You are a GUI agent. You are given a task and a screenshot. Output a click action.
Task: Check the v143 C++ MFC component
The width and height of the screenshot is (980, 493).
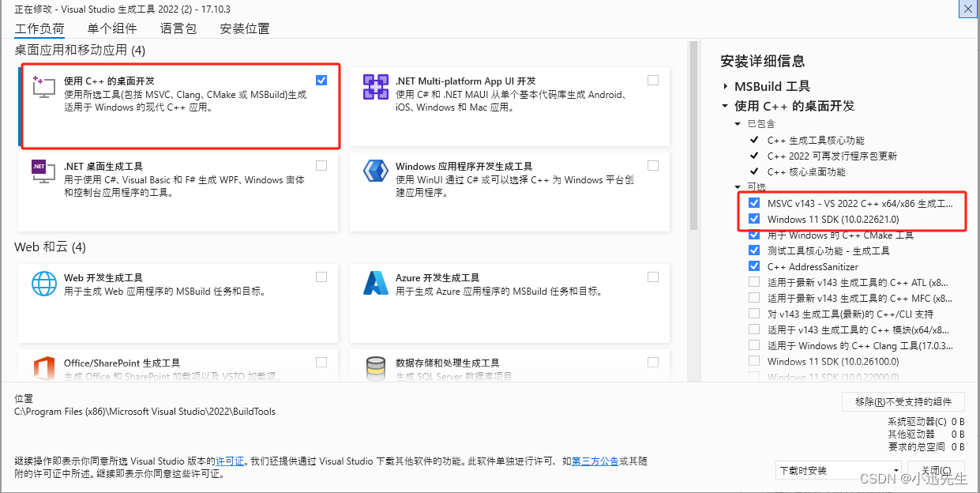coord(755,298)
